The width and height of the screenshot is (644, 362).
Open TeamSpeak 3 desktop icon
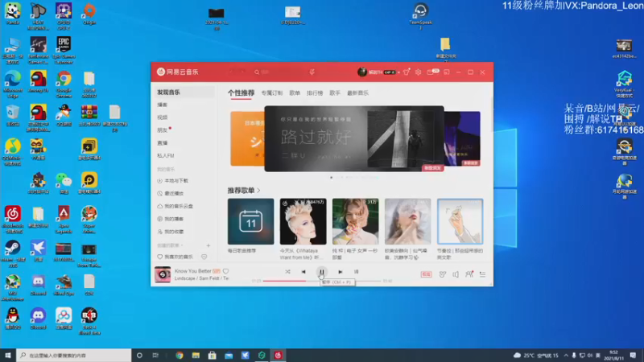[x=420, y=16]
